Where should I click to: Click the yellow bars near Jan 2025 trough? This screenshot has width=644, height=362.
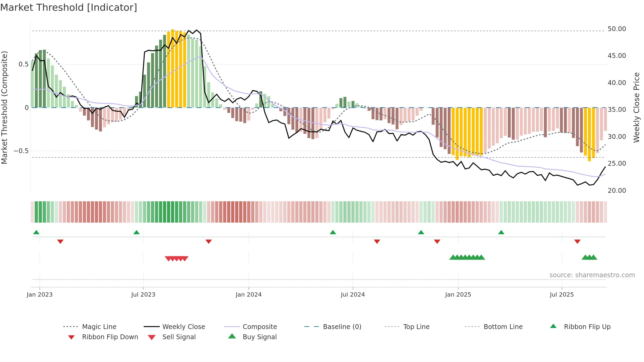tap(467, 134)
